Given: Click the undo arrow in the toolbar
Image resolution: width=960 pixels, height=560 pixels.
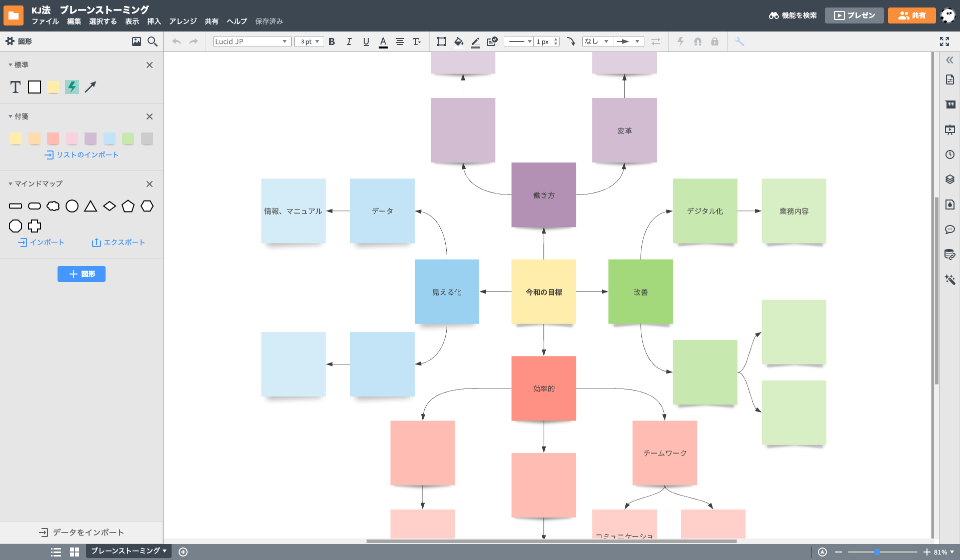Looking at the screenshot, I should [176, 41].
